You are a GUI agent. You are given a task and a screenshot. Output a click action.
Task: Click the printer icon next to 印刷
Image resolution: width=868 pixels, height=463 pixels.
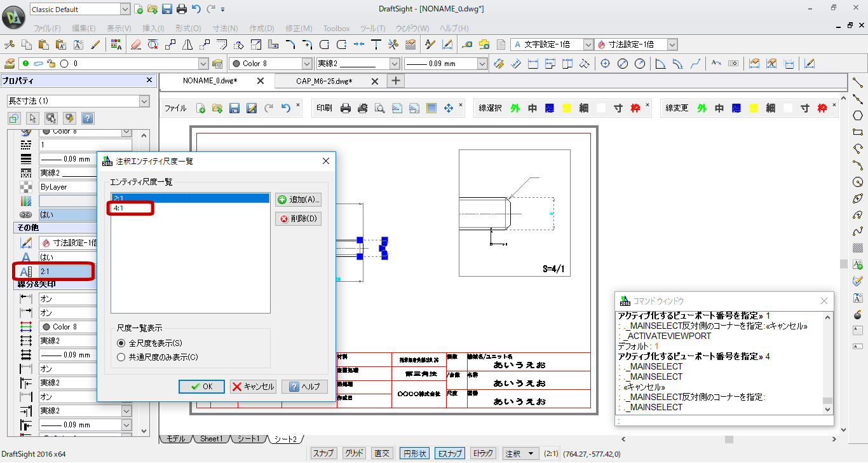346,108
